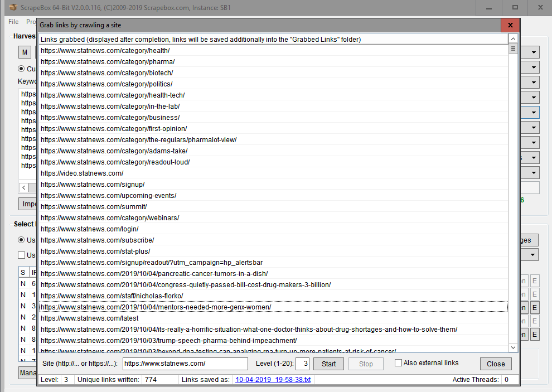Image resolution: width=552 pixels, height=392 pixels.
Task: Click keyword list scroll-left arrow in main window
Action: [23, 187]
